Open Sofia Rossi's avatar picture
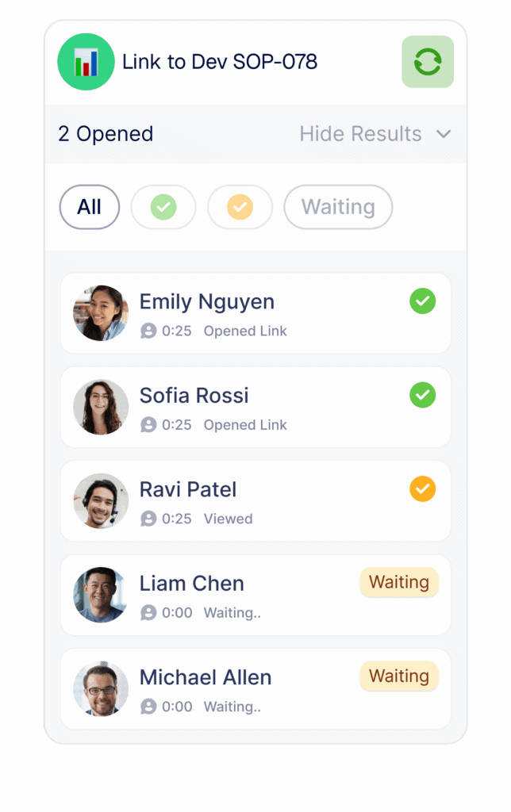 coord(101,407)
